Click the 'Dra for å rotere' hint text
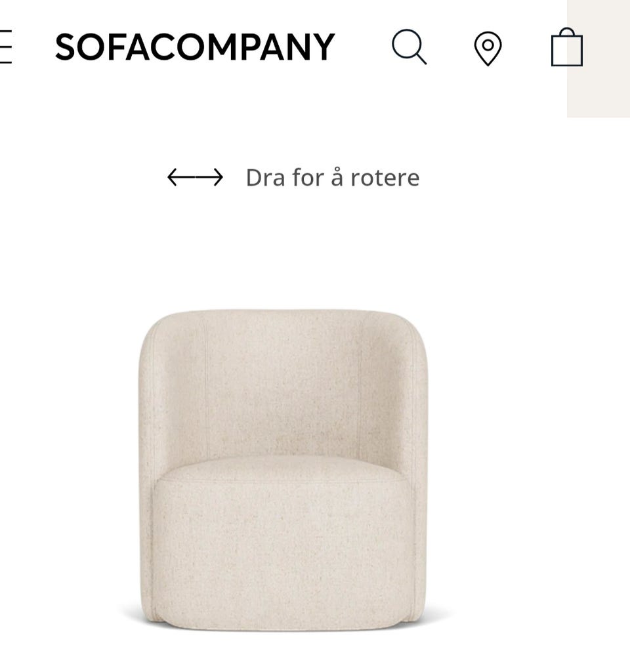Screen dimensions: 630x672 (x=333, y=177)
